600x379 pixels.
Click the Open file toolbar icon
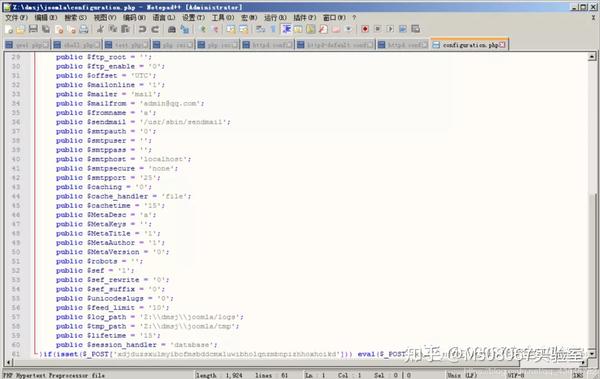pyautogui.click(x=21, y=29)
